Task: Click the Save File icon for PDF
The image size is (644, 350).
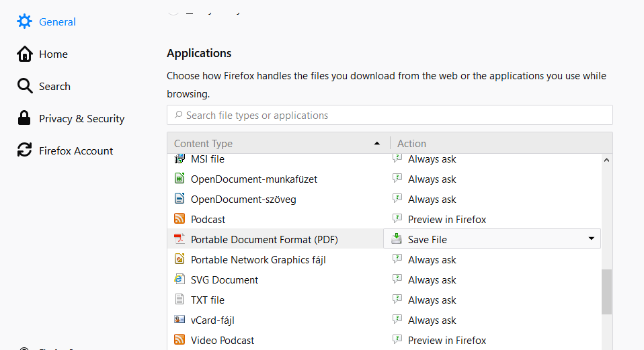Action: click(397, 238)
